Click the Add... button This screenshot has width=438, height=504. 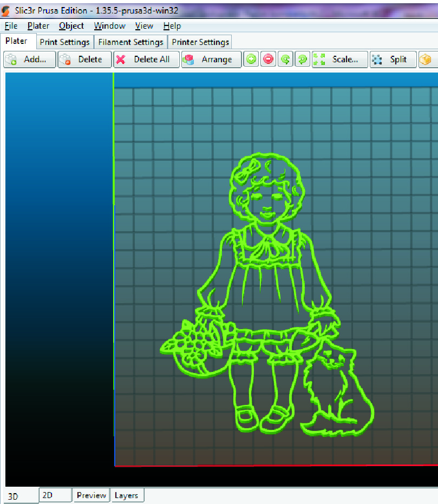(30, 60)
